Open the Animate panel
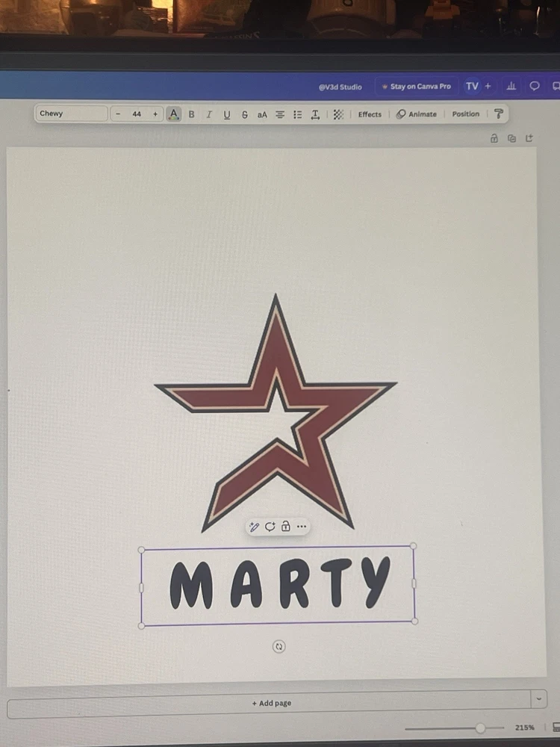Image resolution: width=560 pixels, height=747 pixels. point(417,114)
